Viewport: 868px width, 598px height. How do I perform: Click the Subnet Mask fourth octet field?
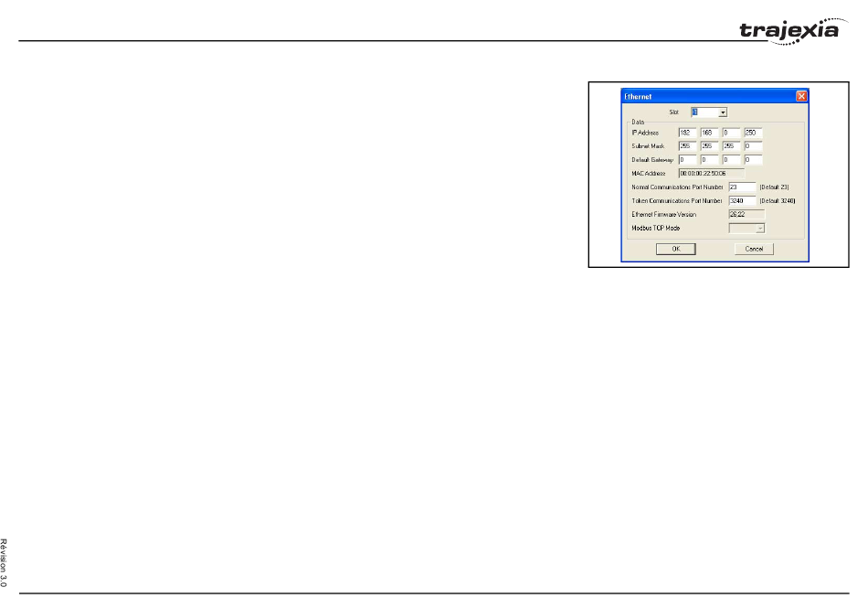pyautogui.click(x=754, y=146)
